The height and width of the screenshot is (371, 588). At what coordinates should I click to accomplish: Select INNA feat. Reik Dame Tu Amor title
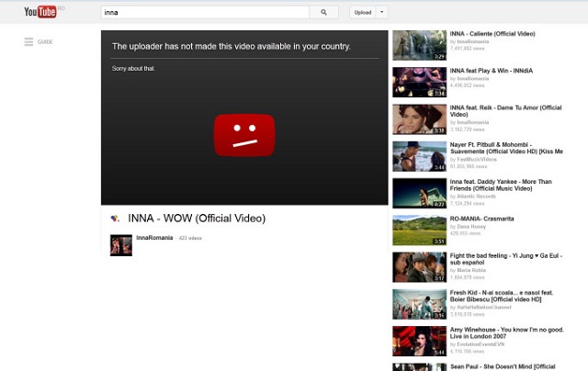point(505,111)
